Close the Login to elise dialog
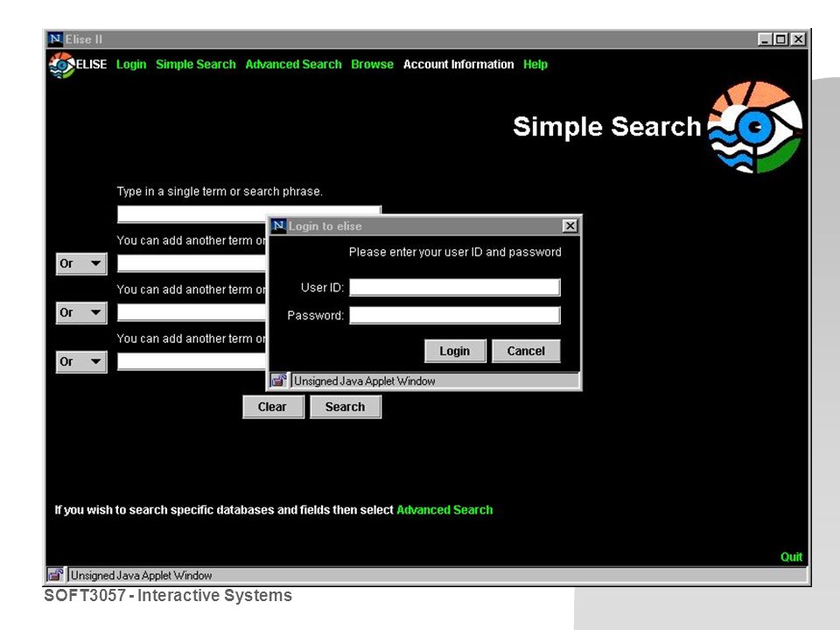Image resolution: width=840 pixels, height=630 pixels. click(570, 226)
